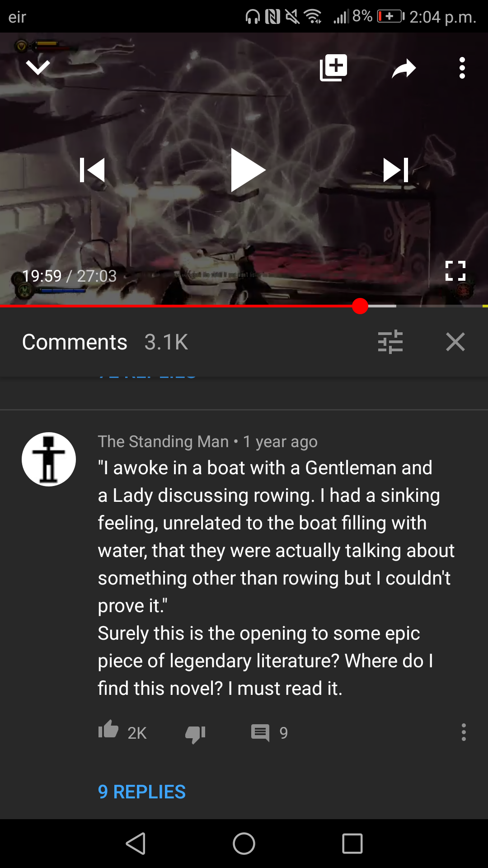Tap the Android recent apps button
The height and width of the screenshot is (868, 488).
(x=352, y=844)
